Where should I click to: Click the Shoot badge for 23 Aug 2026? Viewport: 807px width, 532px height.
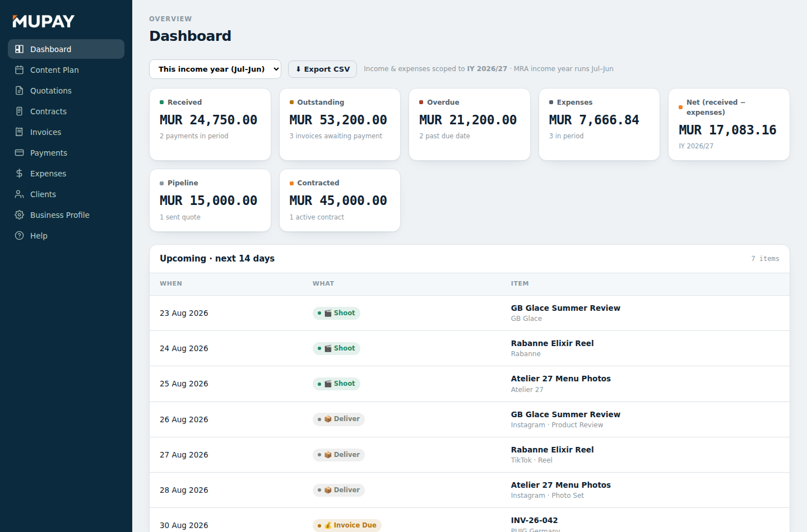[x=336, y=313]
